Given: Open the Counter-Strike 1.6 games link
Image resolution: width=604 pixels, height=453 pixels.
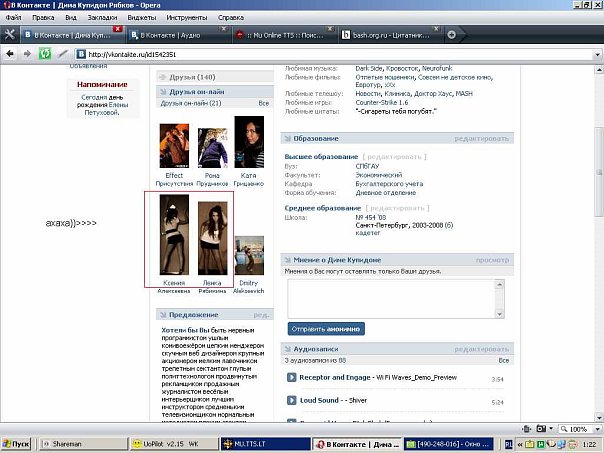Looking at the screenshot, I should click(x=382, y=102).
